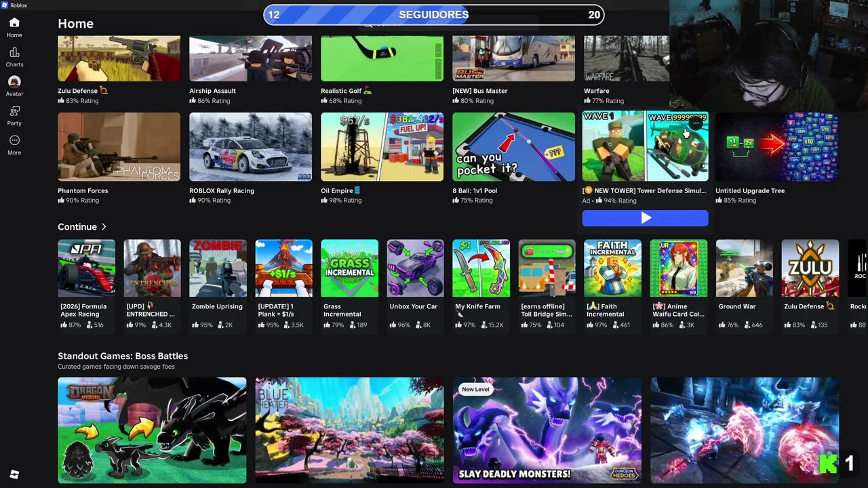
Task: Open the Blue Heater boss battle banner
Action: pos(349,430)
